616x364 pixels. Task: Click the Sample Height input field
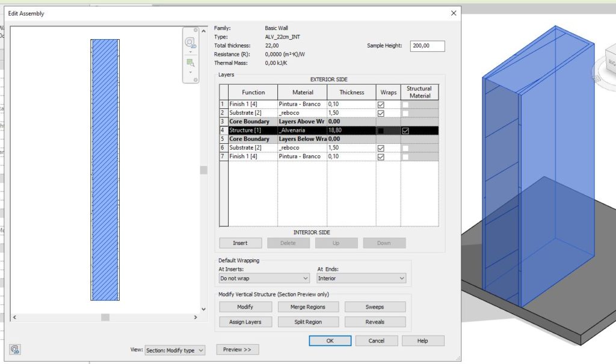pos(428,46)
